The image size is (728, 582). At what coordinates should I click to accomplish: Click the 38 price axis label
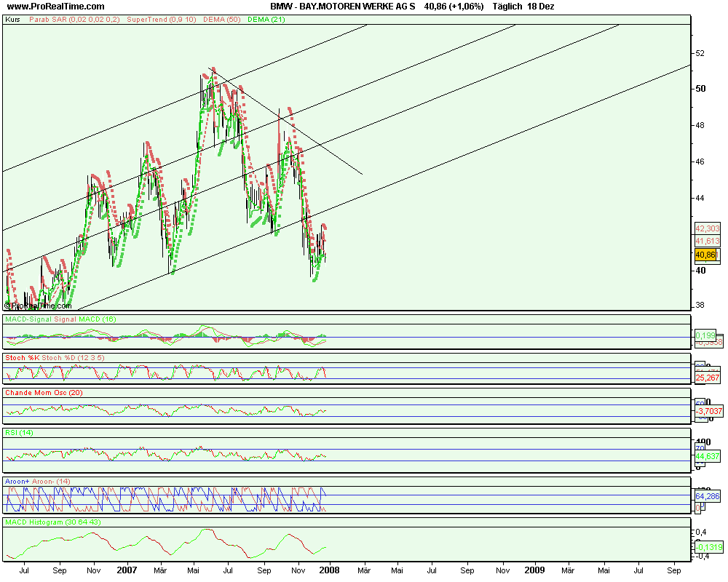pyautogui.click(x=699, y=306)
